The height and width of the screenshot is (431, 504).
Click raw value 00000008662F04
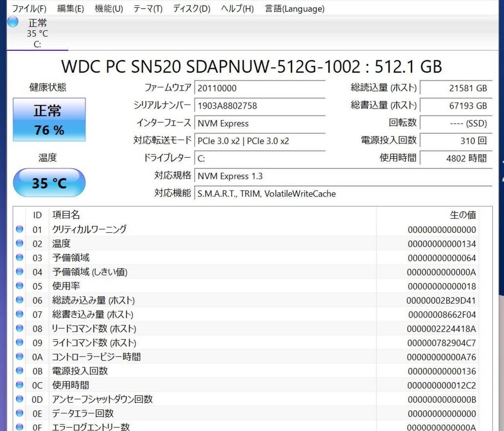(442, 315)
